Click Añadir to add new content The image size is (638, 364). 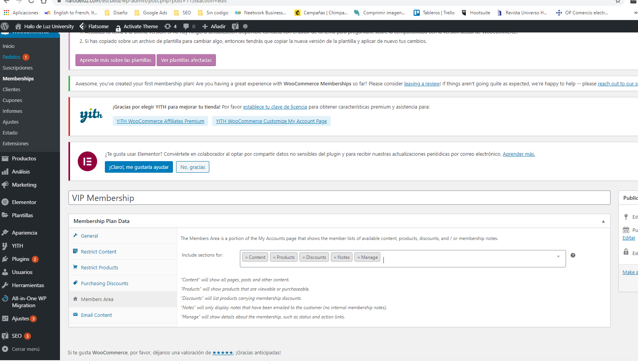(214, 26)
